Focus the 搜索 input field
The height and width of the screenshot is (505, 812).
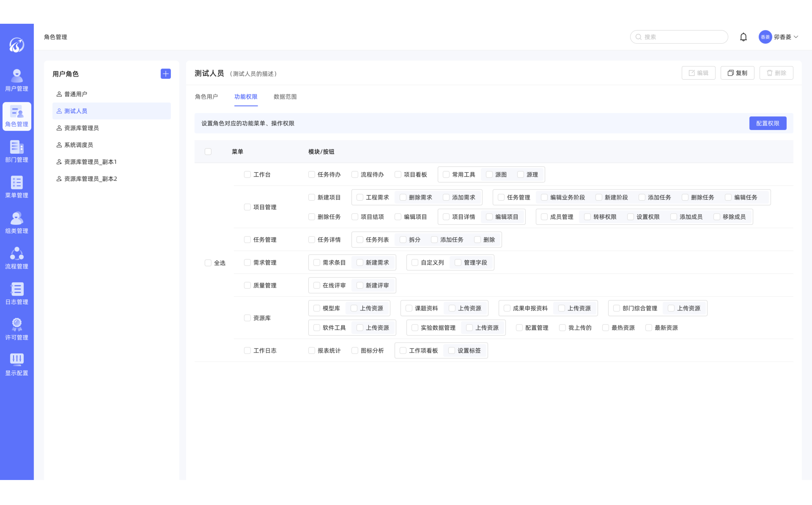click(x=679, y=37)
